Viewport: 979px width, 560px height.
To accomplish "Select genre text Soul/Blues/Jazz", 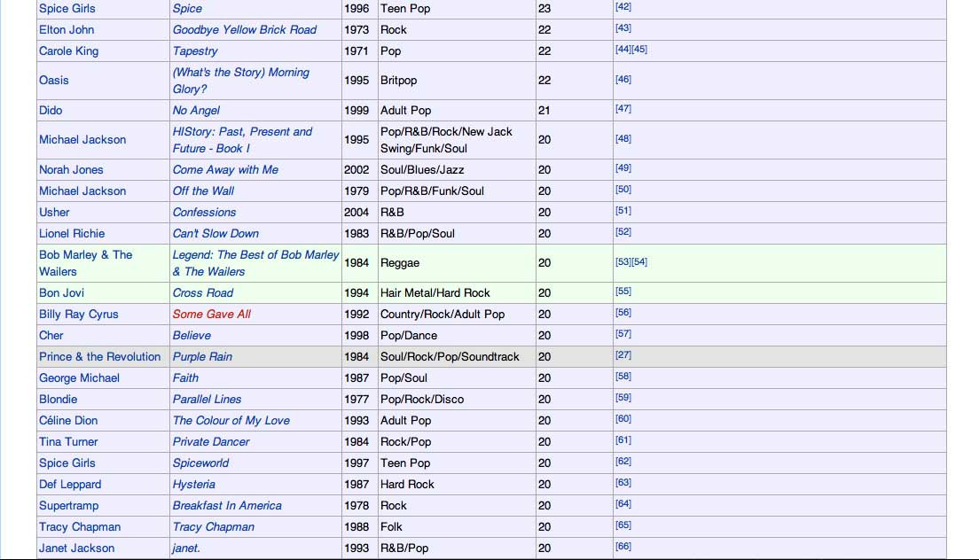I will 422,169.
